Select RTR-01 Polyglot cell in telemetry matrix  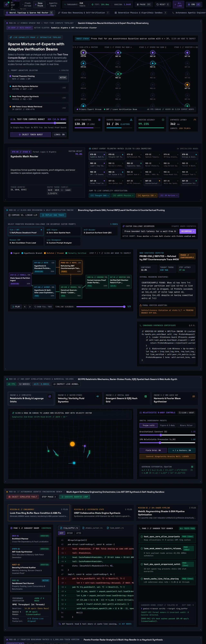(x=116, y=156)
